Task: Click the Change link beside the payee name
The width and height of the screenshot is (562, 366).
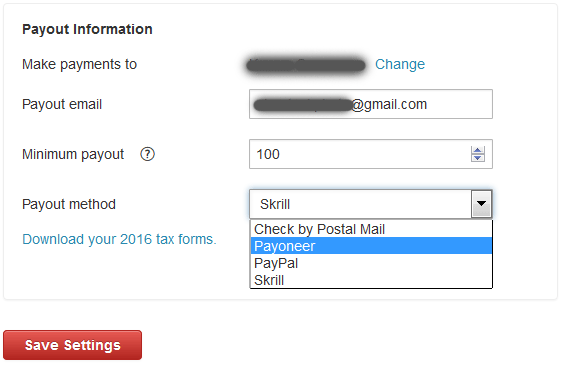Action: (400, 64)
